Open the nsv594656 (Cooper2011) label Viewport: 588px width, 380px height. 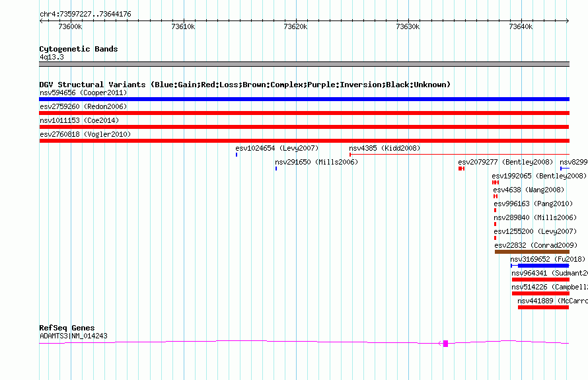pyautogui.click(x=83, y=93)
